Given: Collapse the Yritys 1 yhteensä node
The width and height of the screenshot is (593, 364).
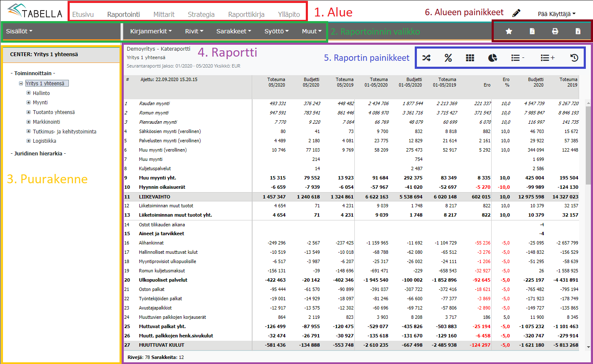Looking at the screenshot, I should pyautogui.click(x=21, y=83).
